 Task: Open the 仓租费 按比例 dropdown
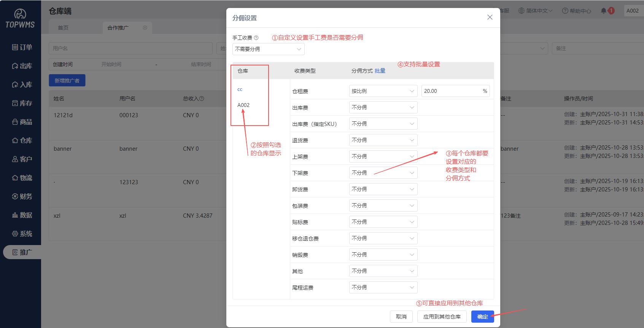[x=383, y=91]
